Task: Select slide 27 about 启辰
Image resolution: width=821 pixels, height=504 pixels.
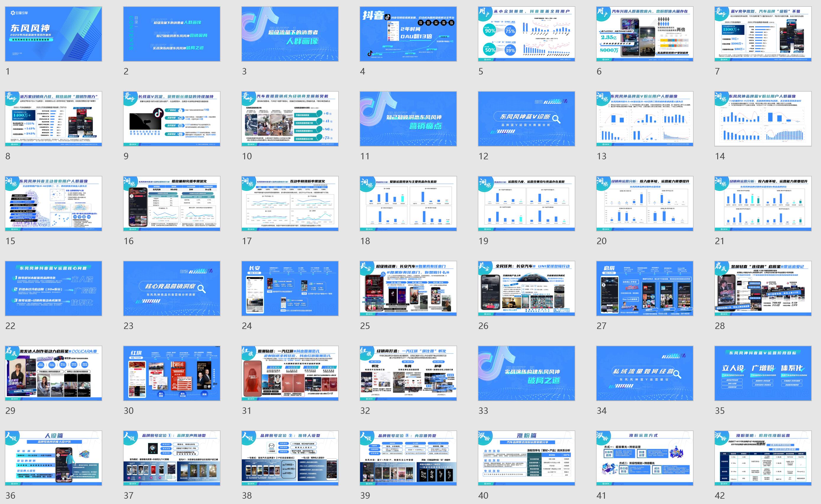Action: click(x=645, y=288)
